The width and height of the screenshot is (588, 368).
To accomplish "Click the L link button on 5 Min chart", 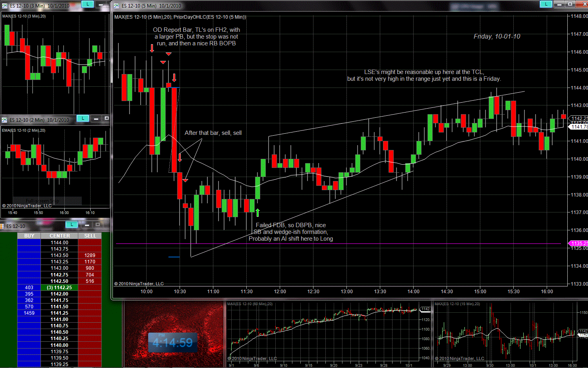I will point(546,4).
